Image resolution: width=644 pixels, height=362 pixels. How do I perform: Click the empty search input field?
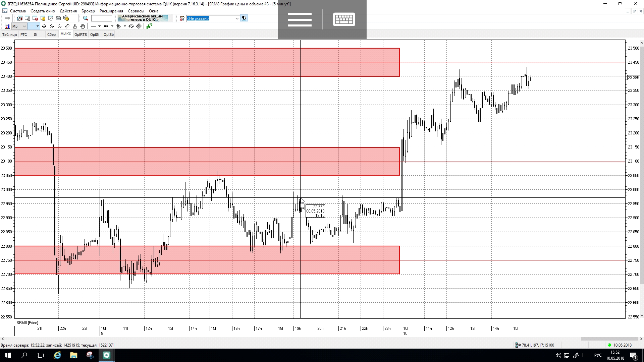[x=101, y=18]
